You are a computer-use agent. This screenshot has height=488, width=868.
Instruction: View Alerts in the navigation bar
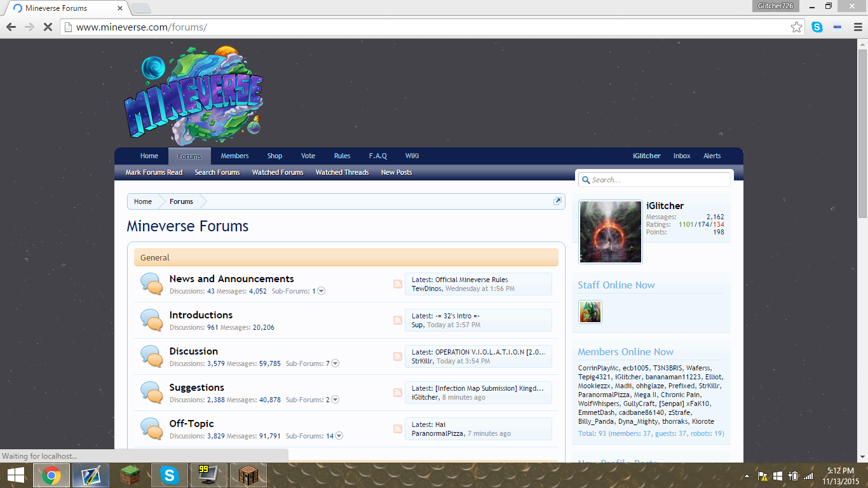712,156
